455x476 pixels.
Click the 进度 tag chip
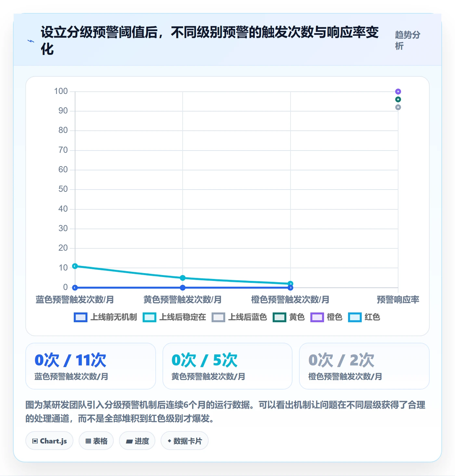pos(137,441)
